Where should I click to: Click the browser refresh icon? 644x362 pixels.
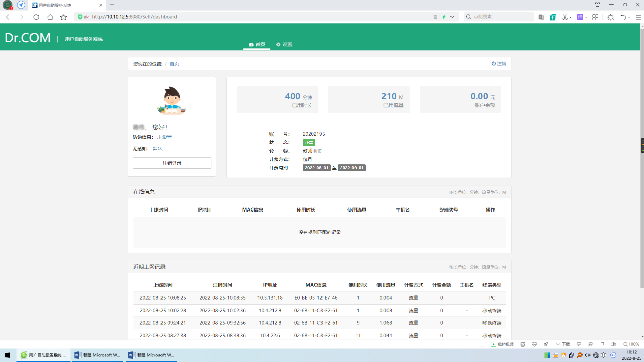pyautogui.click(x=36, y=17)
